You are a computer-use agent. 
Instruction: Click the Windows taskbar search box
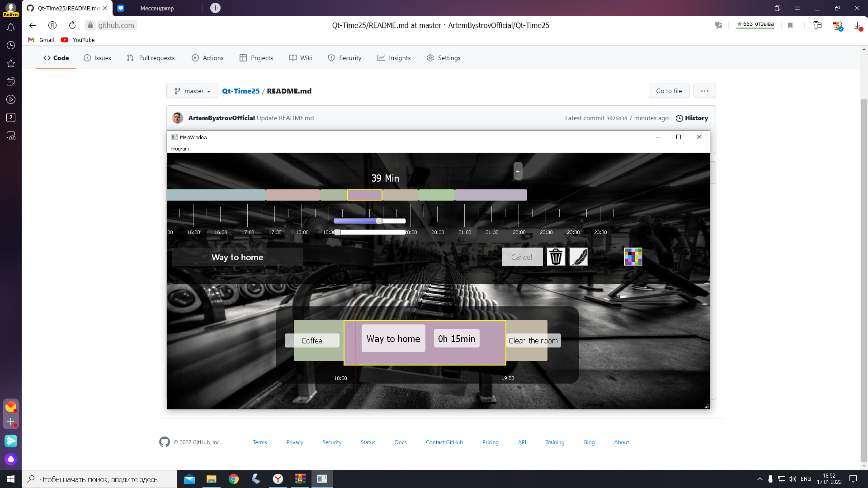pos(99,479)
